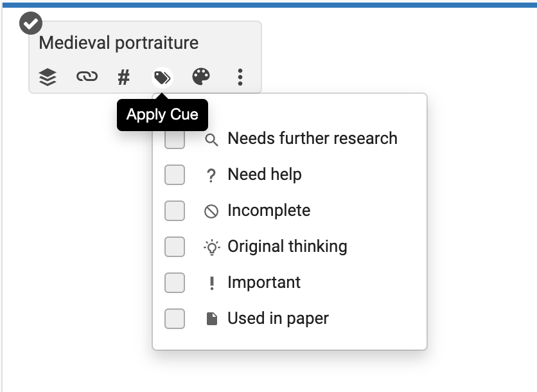
Task: Click the chain link icon on the card
Action: [x=87, y=78]
